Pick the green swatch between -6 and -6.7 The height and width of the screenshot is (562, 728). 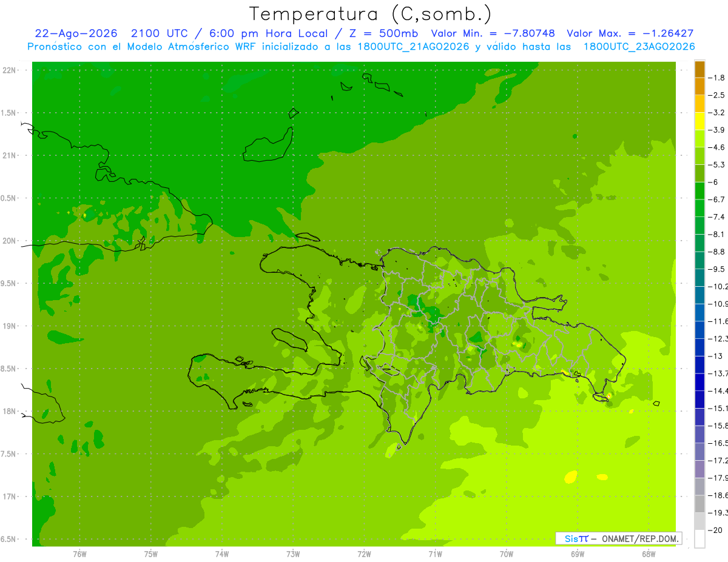(699, 191)
